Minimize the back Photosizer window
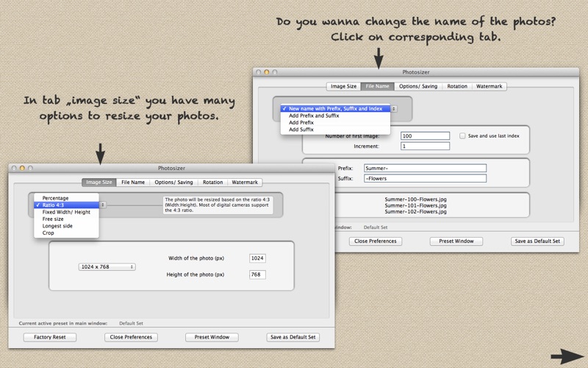The image size is (588, 368). point(267,72)
